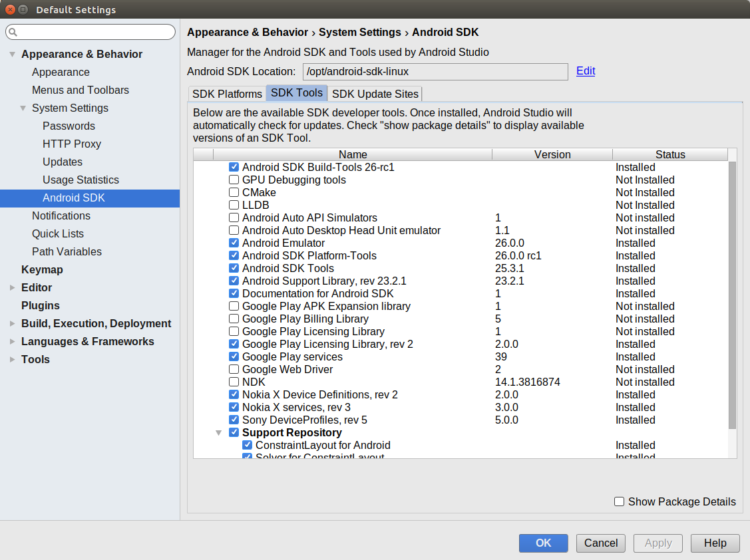Check the NDK checkbox
The height and width of the screenshot is (560, 750).
click(234, 382)
